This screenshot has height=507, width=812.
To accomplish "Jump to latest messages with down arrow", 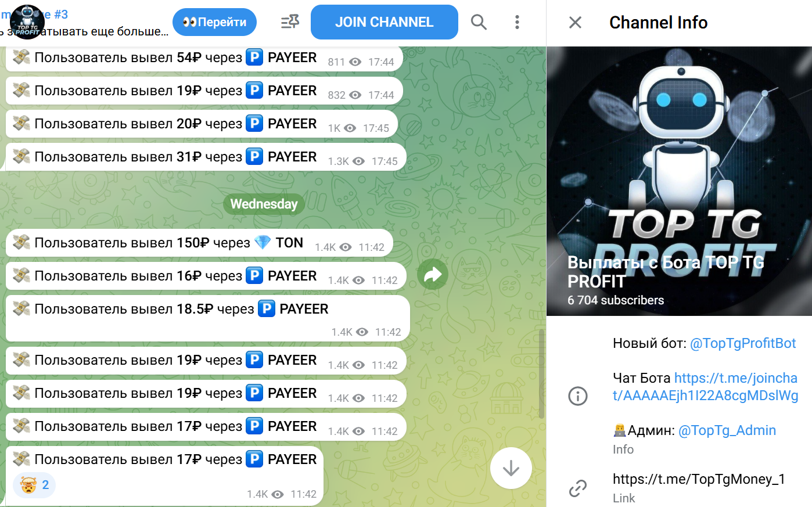I will pos(511,468).
